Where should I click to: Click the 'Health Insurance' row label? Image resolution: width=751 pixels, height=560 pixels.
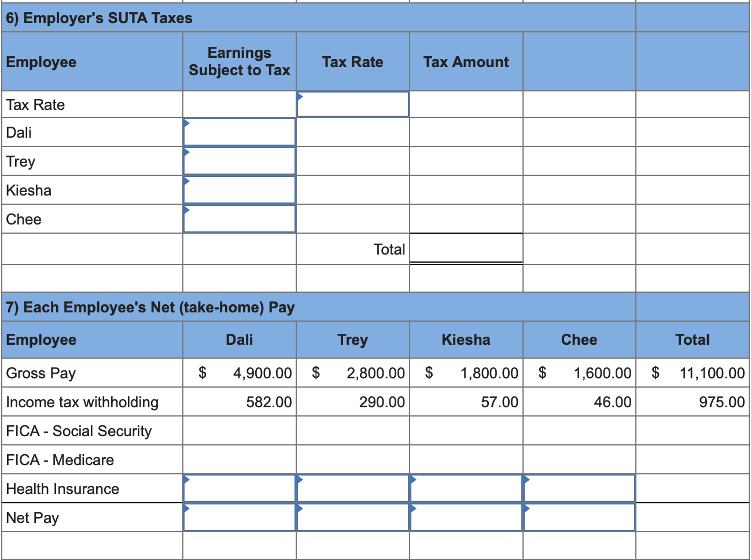pos(62,489)
